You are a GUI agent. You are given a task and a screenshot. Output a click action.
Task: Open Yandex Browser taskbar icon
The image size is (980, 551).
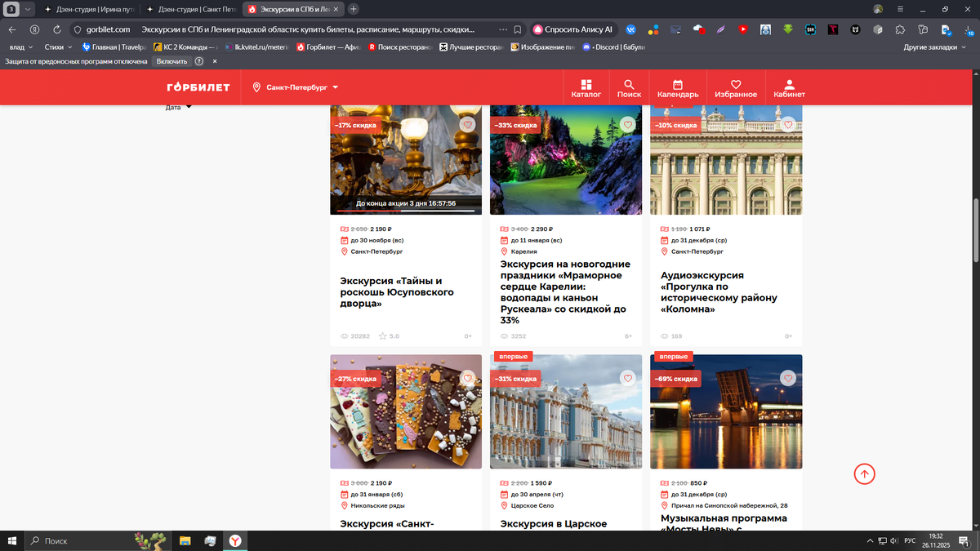[x=234, y=540]
